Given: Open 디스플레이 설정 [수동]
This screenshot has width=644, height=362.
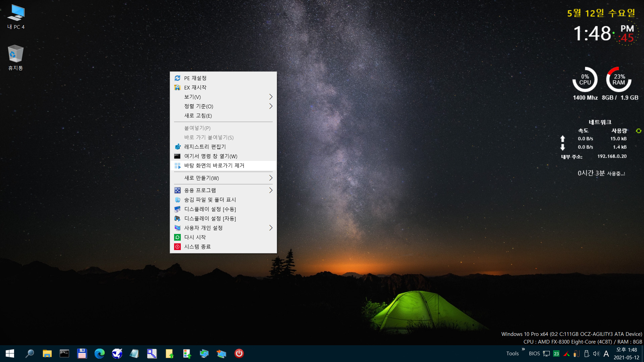Looking at the screenshot, I should coord(223,209).
